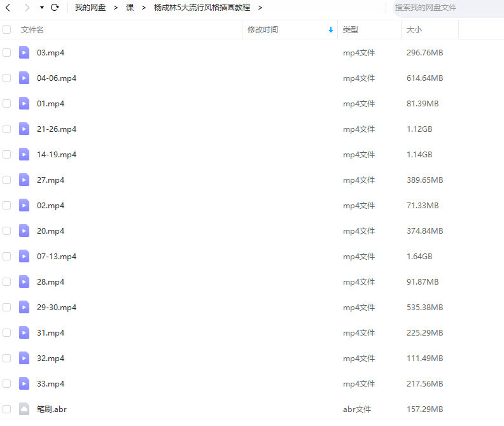Click the video icon for 33.mp4
This screenshot has height=426, width=504.
coord(24,384)
